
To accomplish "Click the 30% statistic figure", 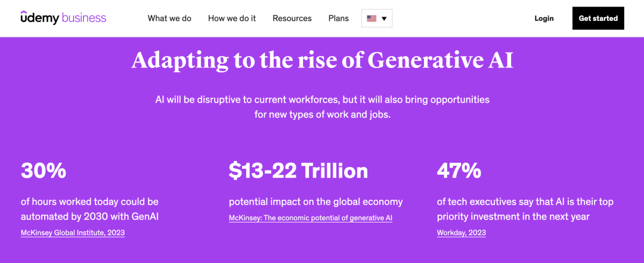I will pyautogui.click(x=44, y=171).
